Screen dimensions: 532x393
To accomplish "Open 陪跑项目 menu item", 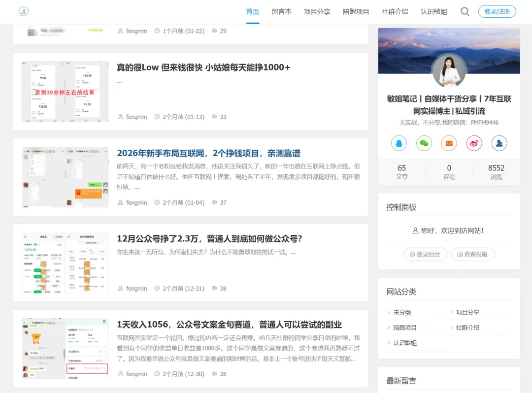I will click(x=356, y=12).
